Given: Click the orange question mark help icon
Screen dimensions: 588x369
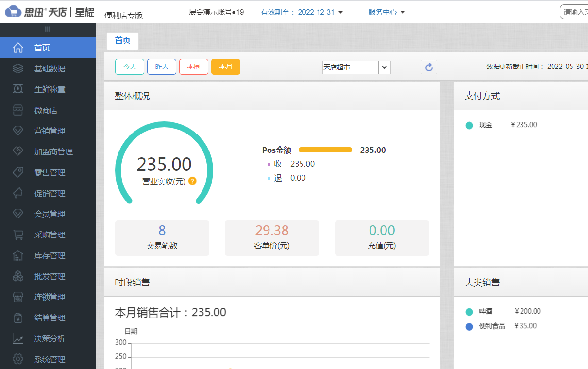Looking at the screenshot, I should [192, 181].
